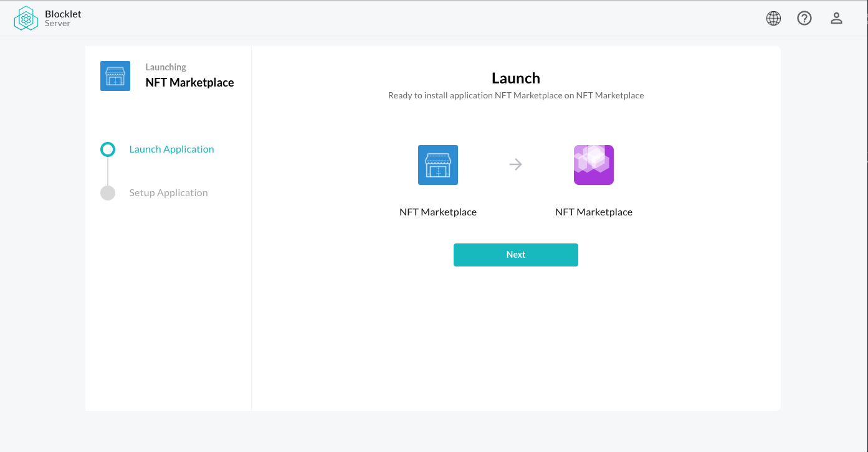Click the Blocklet Server logo icon
Viewport: 868px width, 452px height.
pos(26,18)
